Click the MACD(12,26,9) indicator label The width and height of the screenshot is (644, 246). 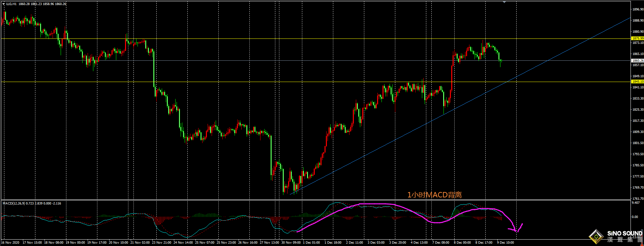[14, 203]
